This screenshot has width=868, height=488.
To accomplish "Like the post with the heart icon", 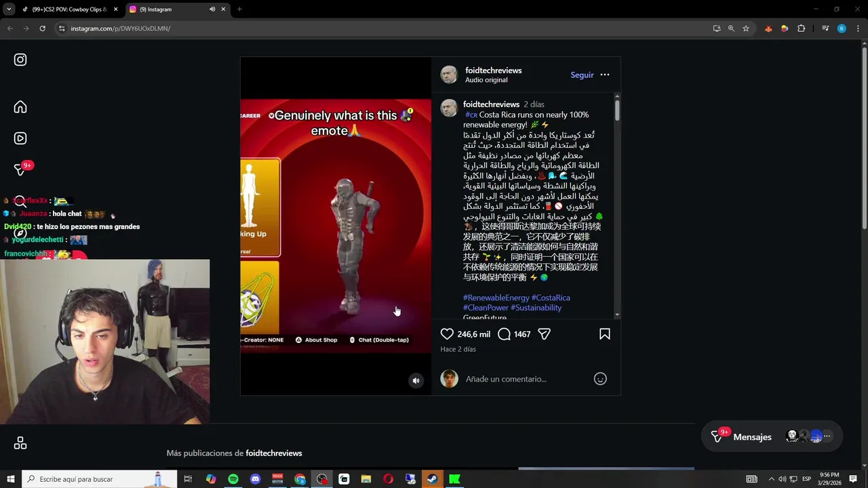I will click(447, 334).
